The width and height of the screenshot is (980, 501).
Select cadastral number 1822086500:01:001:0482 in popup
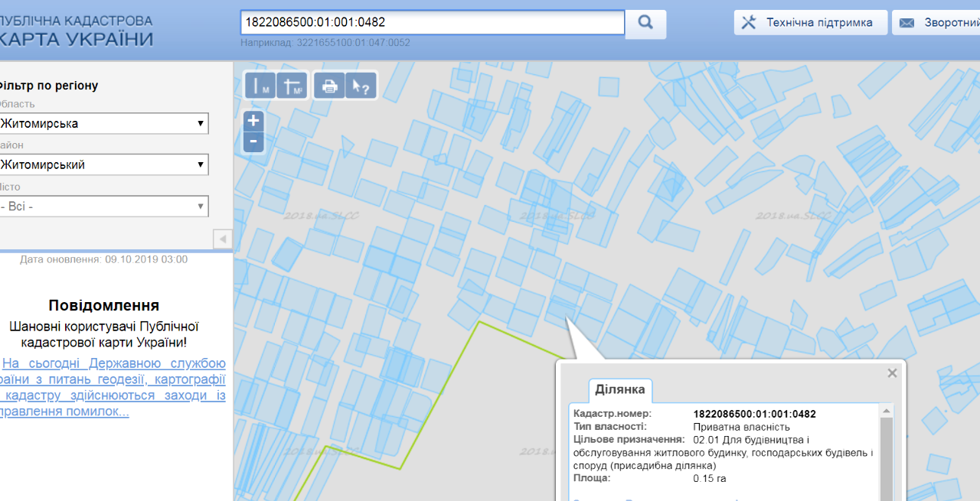[754, 414]
